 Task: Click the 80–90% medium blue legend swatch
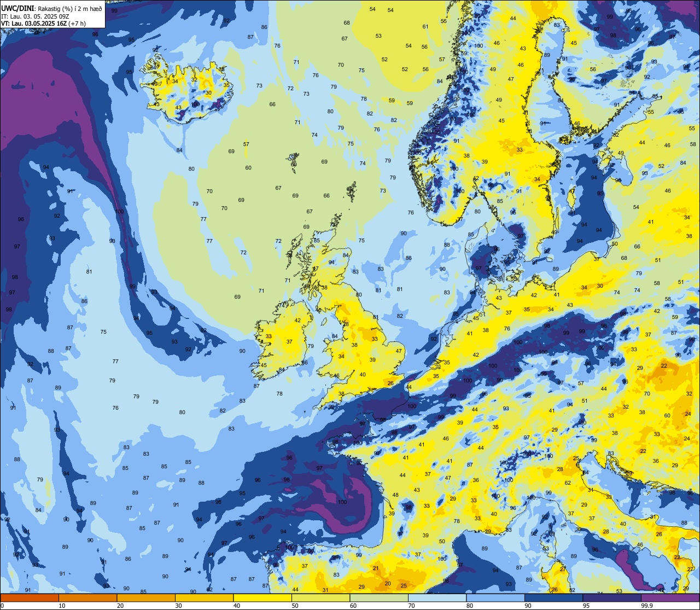tap(495, 597)
